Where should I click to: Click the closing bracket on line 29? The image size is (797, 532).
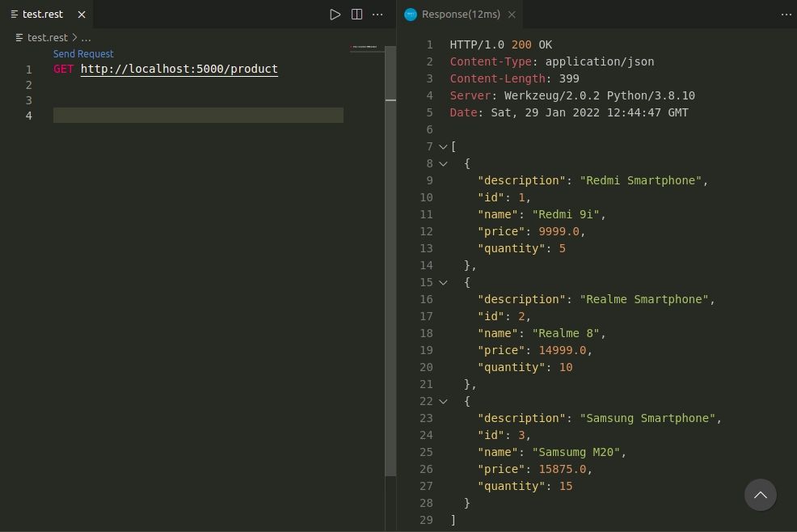[x=453, y=520]
